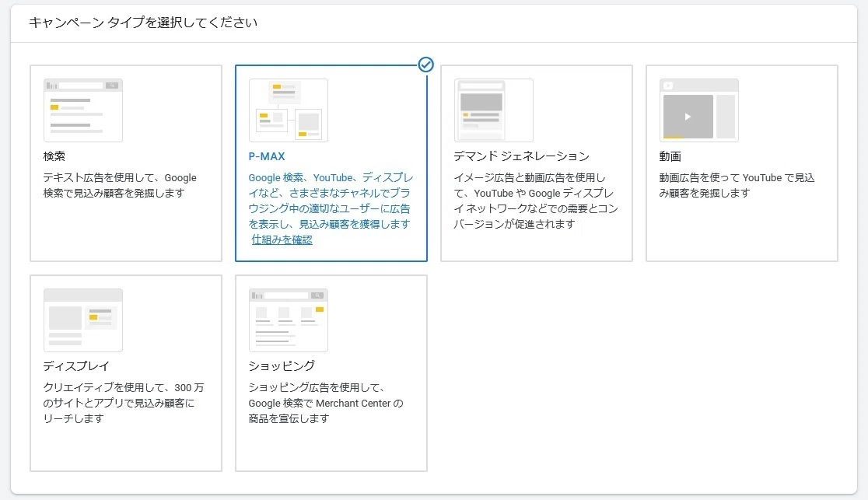The height and width of the screenshot is (500, 868).
Task: Click the ショッピング campaign illustration
Action: [289, 320]
